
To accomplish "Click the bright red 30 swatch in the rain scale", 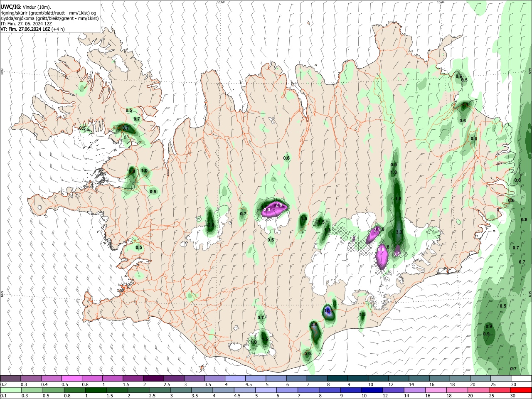I will point(521,390).
